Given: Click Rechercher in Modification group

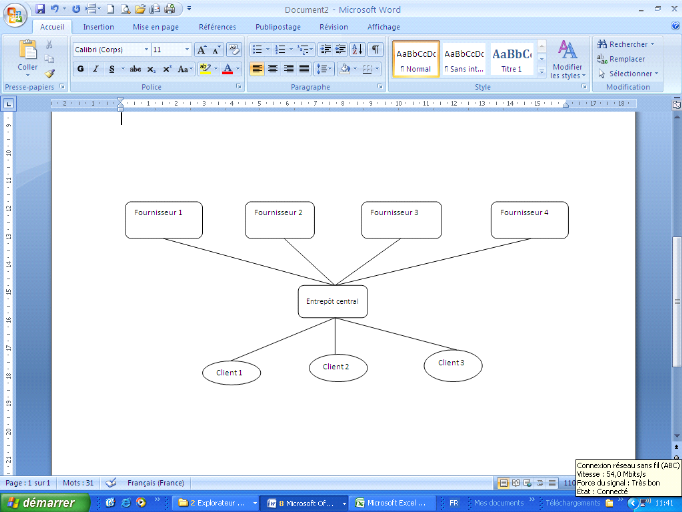Looking at the screenshot, I should point(626,44).
